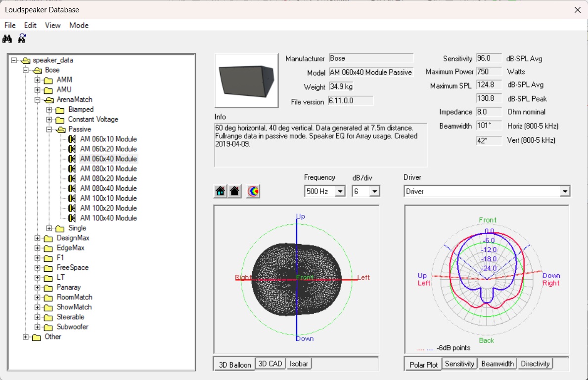Switch to the Isobar tab
The image size is (588, 380).
pos(299,363)
